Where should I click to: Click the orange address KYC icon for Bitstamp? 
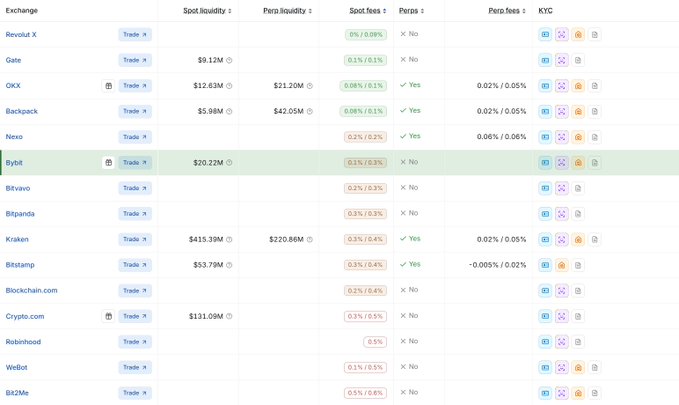coord(562,265)
